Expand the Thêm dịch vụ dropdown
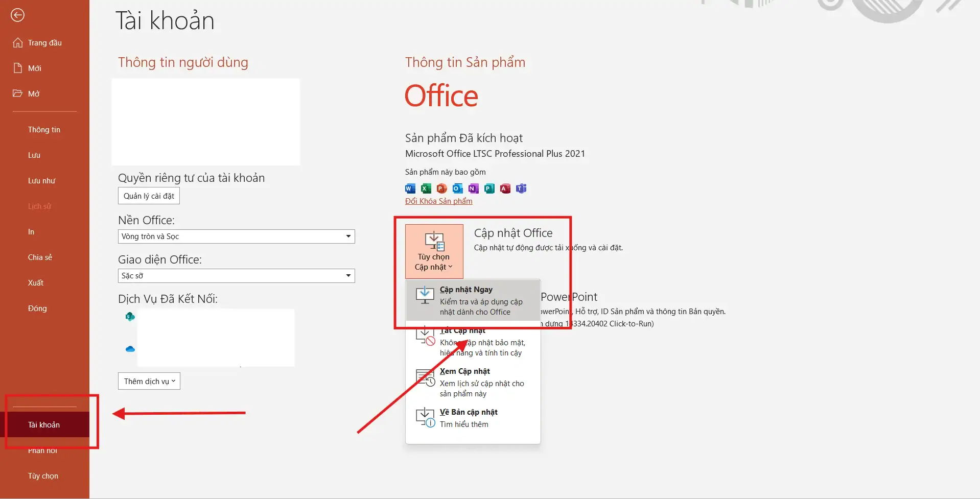Screen dimensions: 980x499 pos(149,381)
